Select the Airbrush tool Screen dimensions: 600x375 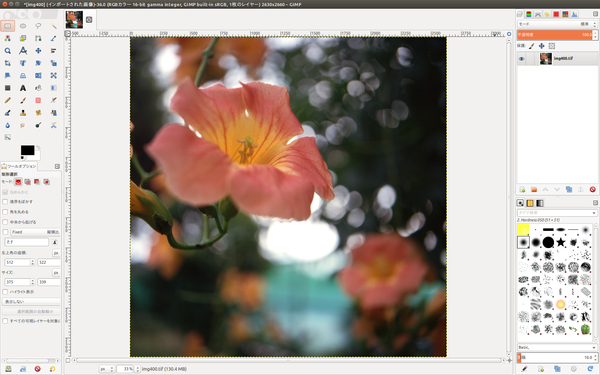click(x=54, y=100)
